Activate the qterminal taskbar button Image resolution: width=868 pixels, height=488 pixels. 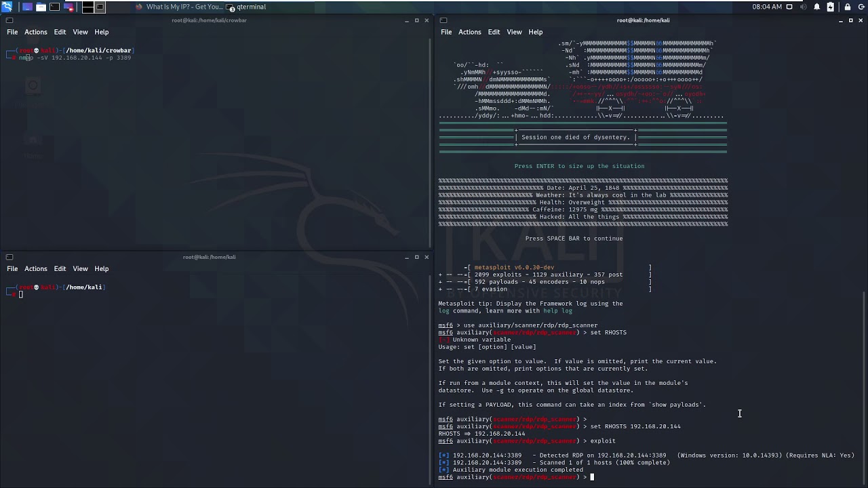click(x=247, y=7)
